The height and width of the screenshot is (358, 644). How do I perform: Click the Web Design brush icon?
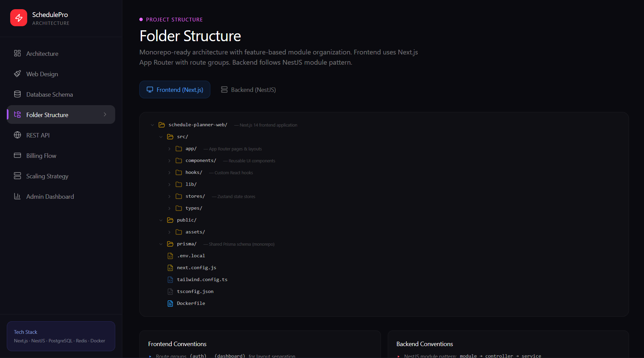(x=18, y=74)
